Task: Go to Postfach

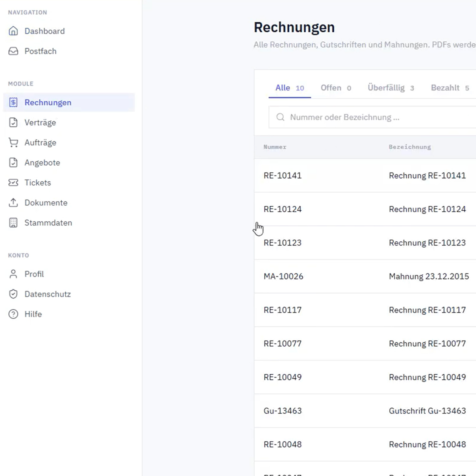Action: point(40,51)
